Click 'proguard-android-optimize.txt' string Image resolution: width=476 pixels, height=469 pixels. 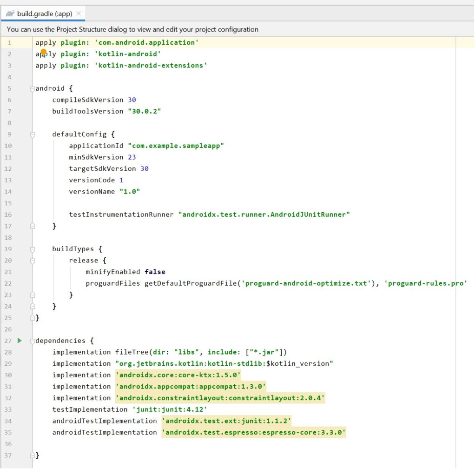pyautogui.click(x=306, y=283)
